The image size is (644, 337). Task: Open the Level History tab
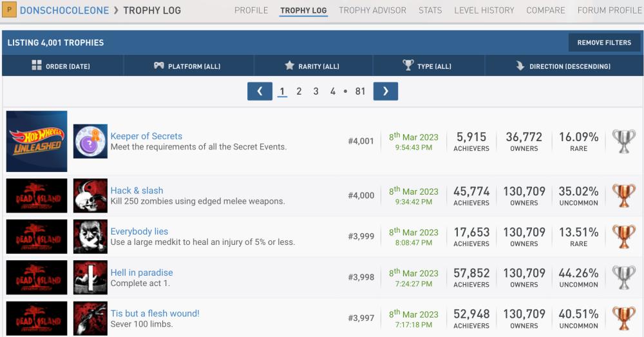[484, 10]
